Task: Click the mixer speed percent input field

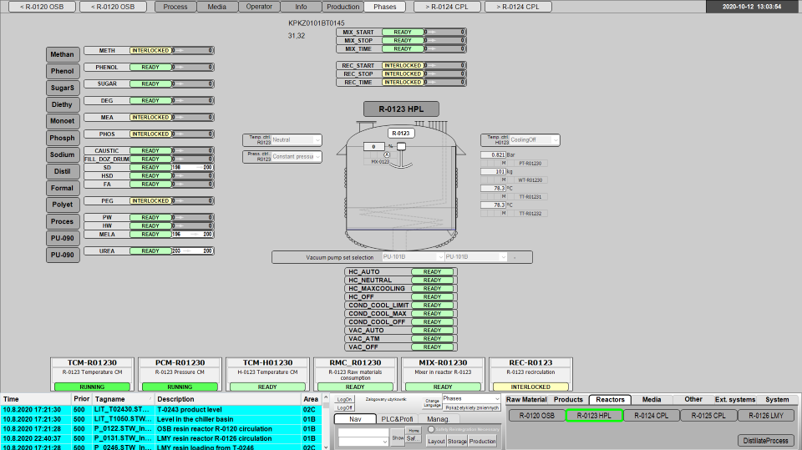Action: (x=372, y=146)
